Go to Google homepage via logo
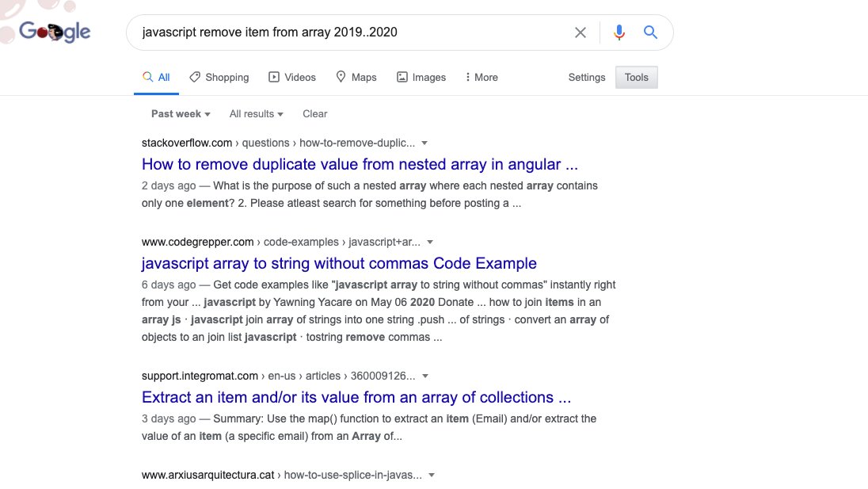868x489 pixels. (54, 32)
